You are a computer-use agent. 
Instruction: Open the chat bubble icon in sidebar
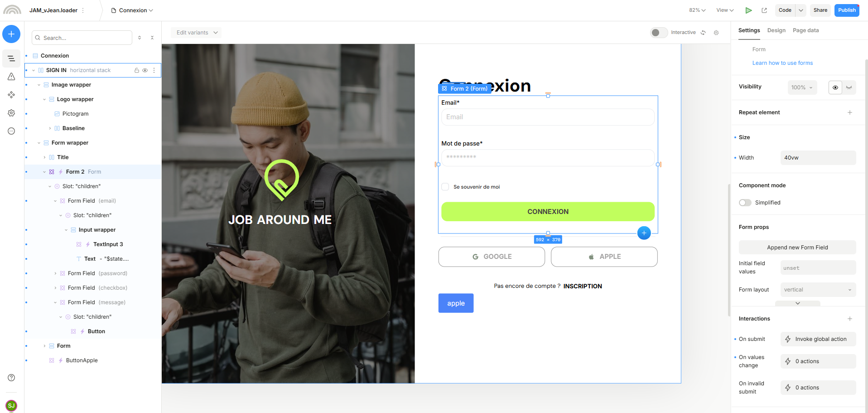[x=11, y=131]
